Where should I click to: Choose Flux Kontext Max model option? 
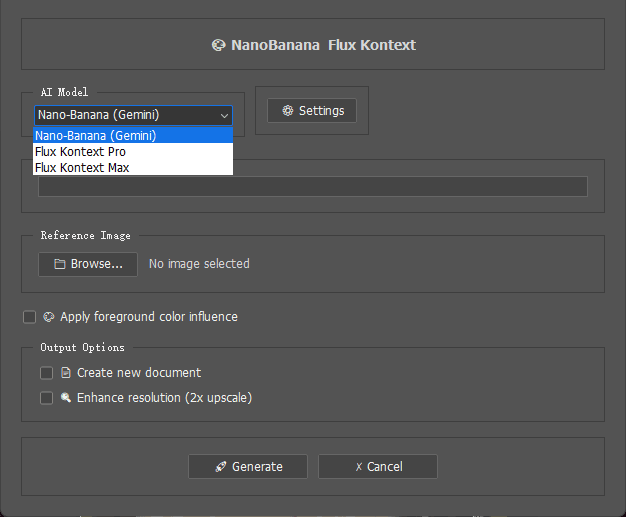133,167
